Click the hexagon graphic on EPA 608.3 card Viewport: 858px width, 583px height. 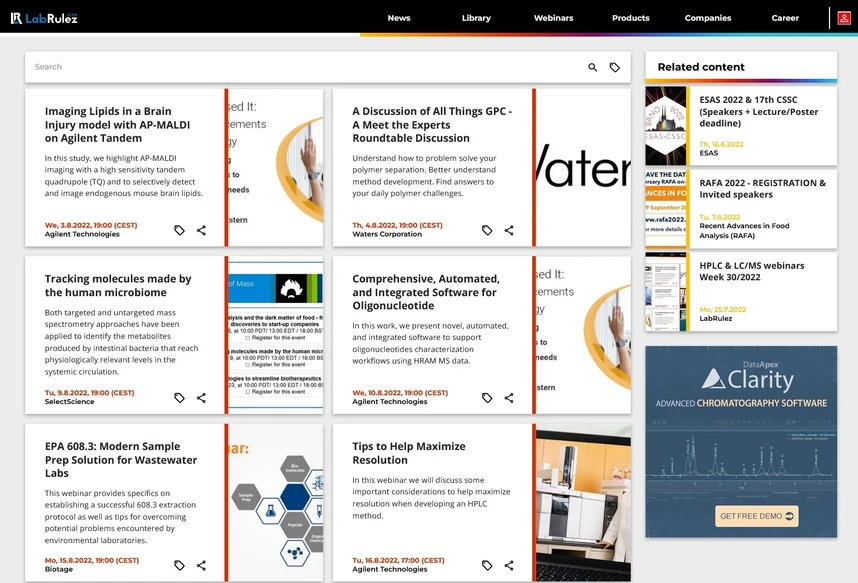click(276, 503)
